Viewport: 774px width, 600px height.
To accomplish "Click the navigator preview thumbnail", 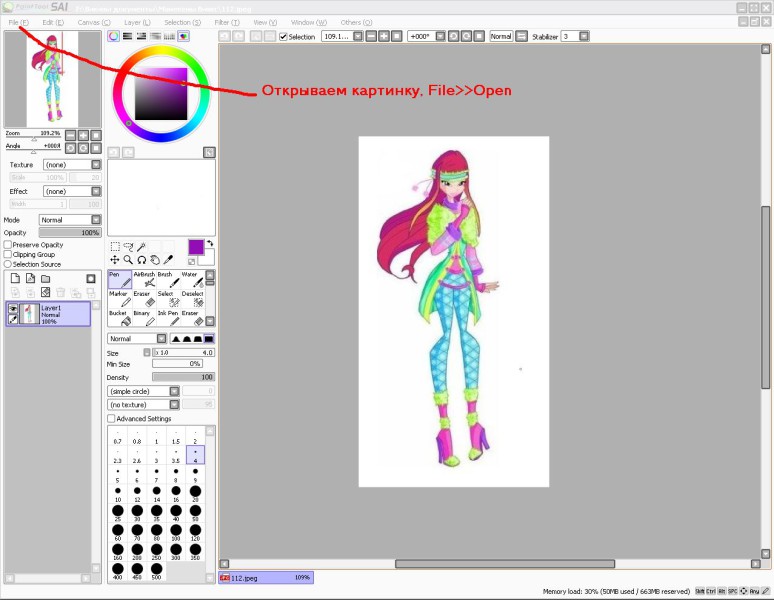I will click(x=52, y=79).
